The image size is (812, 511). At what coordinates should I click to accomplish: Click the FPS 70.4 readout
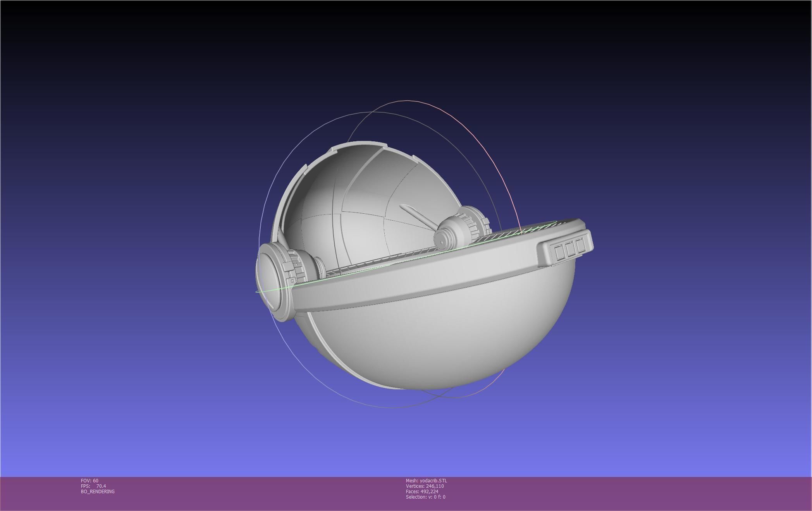coord(93,486)
